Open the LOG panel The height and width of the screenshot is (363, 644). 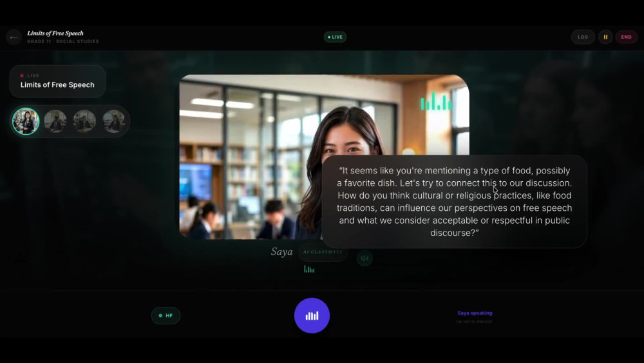[583, 37]
